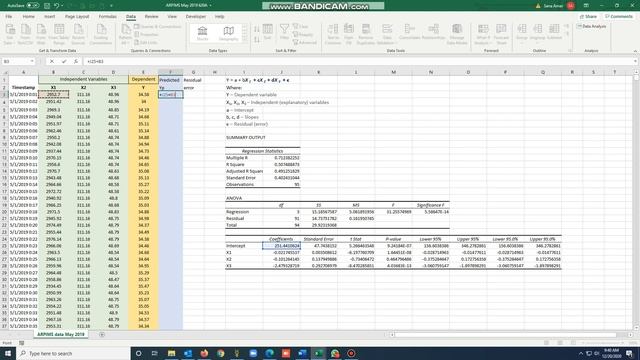Click the Advanced filter option

(x=304, y=42)
